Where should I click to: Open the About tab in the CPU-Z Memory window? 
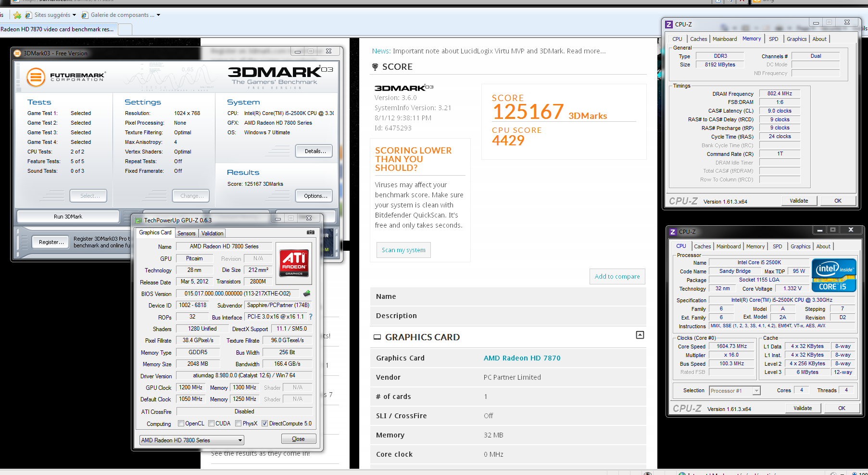tap(819, 39)
